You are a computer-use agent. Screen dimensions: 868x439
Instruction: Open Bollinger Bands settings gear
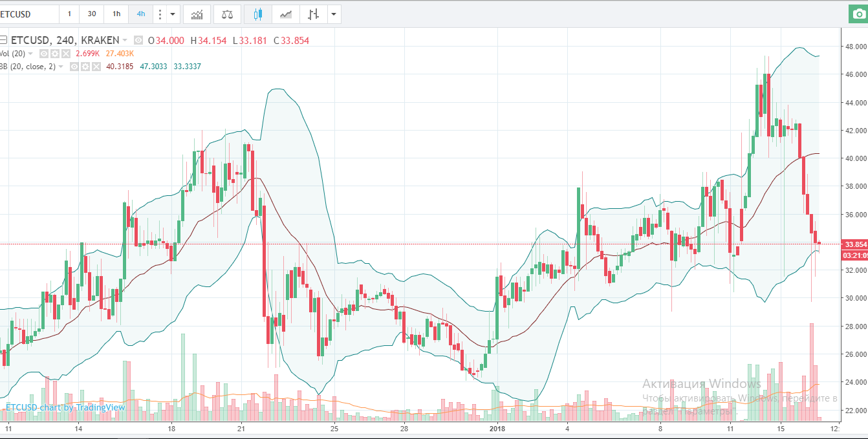[85, 67]
